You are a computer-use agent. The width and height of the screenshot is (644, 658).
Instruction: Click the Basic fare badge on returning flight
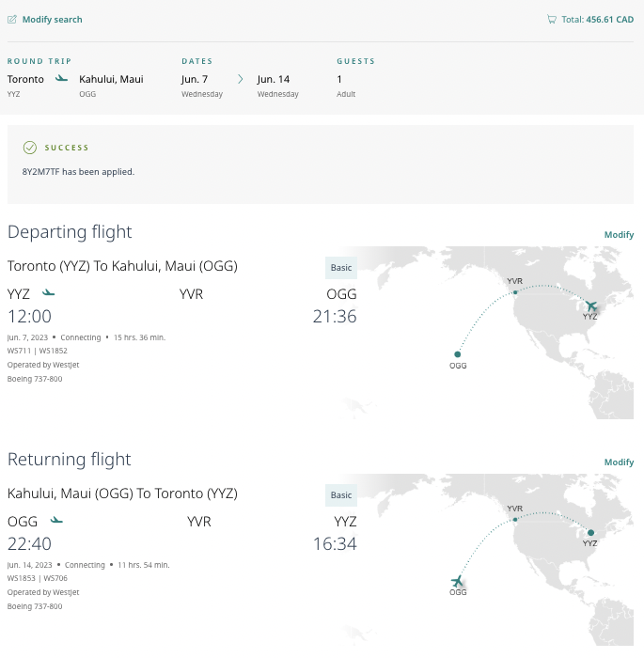point(341,495)
